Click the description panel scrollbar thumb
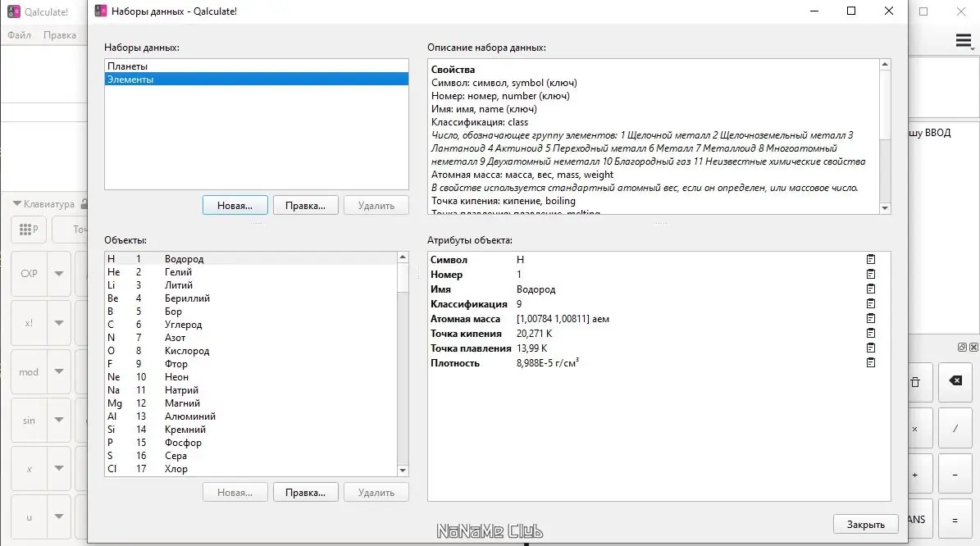 (884, 104)
